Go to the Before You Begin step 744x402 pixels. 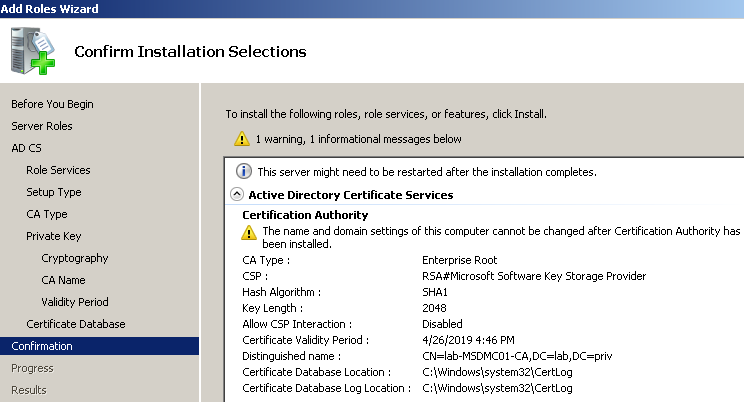click(52, 104)
